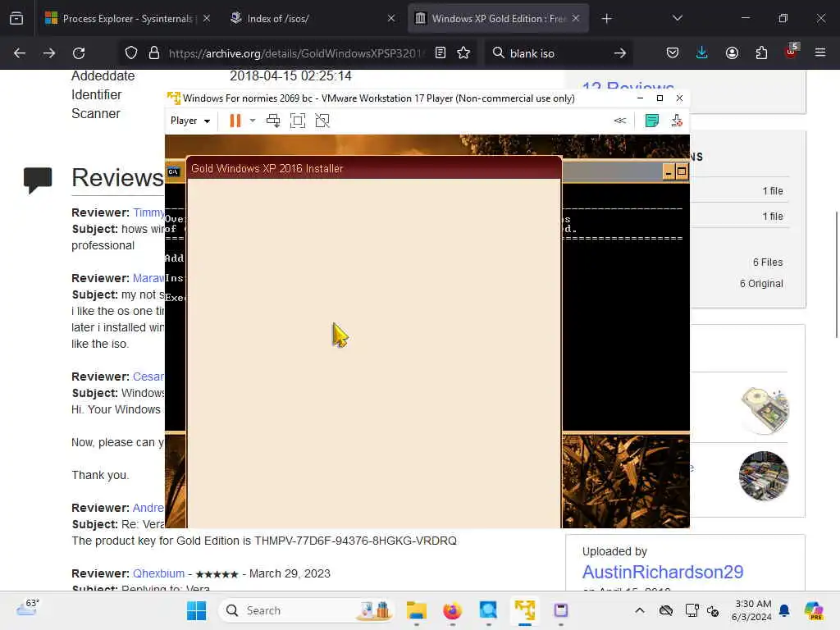This screenshot has width=840, height=630.
Task: Open the notification bell in tray
Action: (x=784, y=610)
